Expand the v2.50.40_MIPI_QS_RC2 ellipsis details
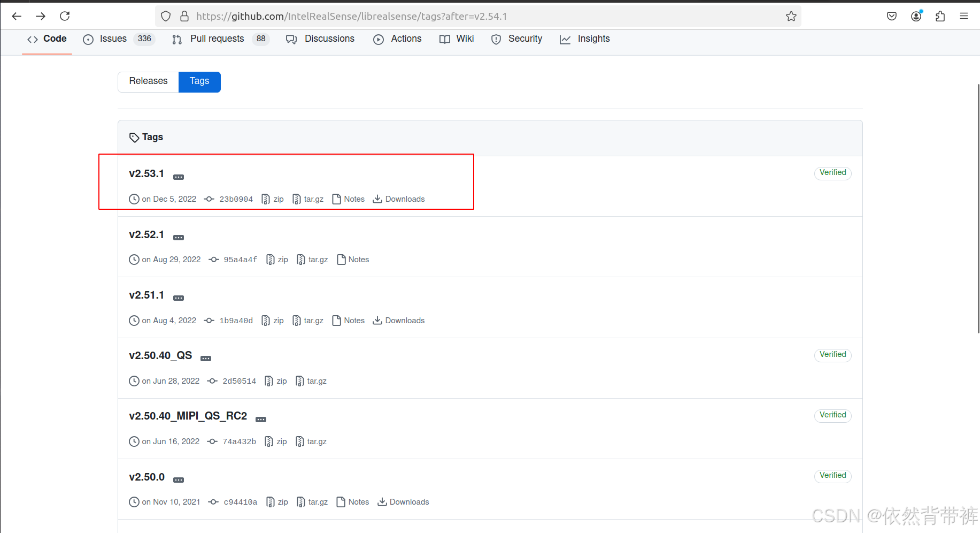980x533 pixels. [x=261, y=420]
